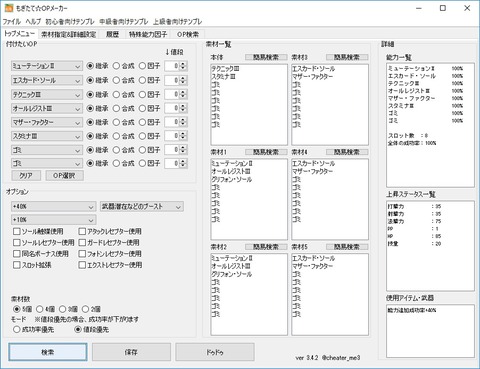Expand the エスカード・ソール OP dropdown

click(46, 80)
